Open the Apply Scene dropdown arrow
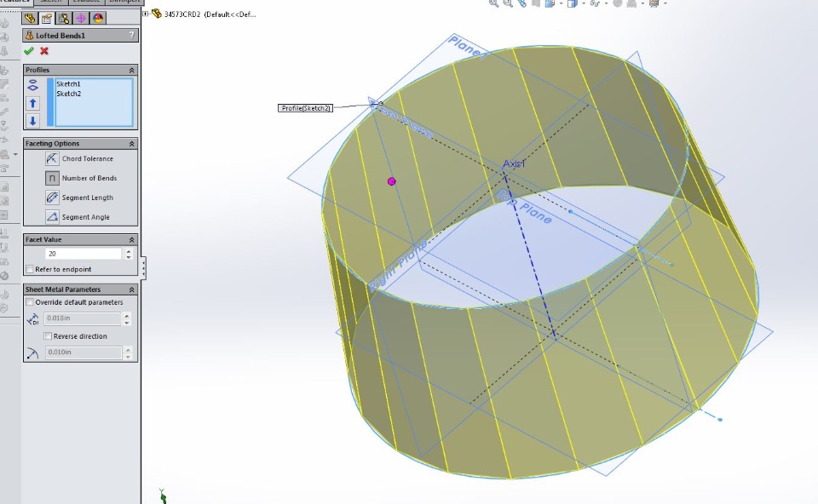The image size is (818, 504). point(642,3)
